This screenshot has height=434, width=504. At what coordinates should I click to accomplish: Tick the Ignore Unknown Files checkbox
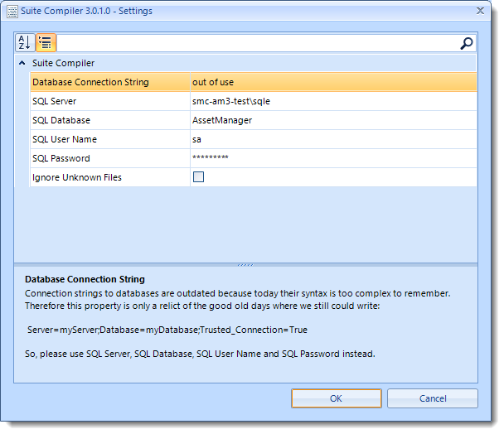coord(198,176)
